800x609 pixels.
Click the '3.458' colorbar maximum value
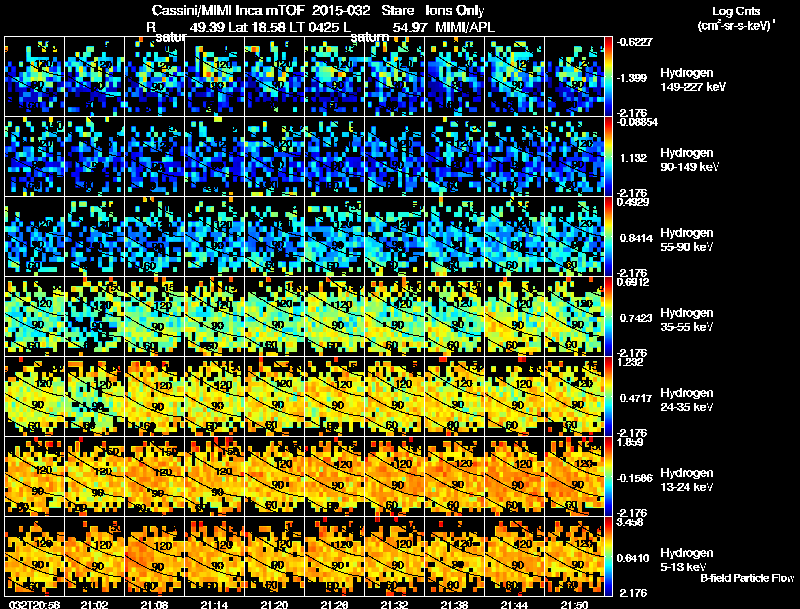point(630,522)
